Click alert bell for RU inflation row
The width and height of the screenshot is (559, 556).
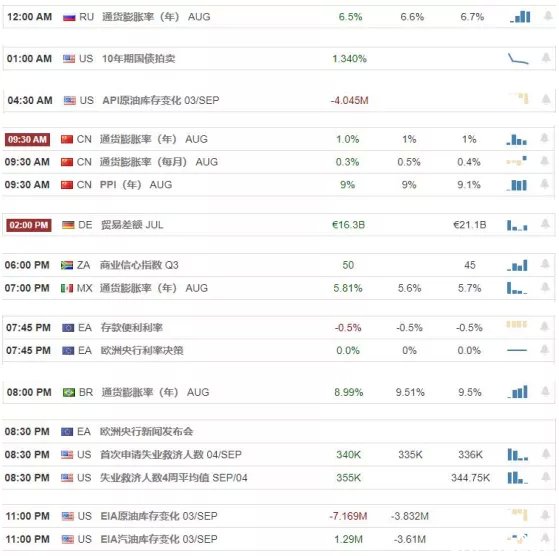pos(548,16)
